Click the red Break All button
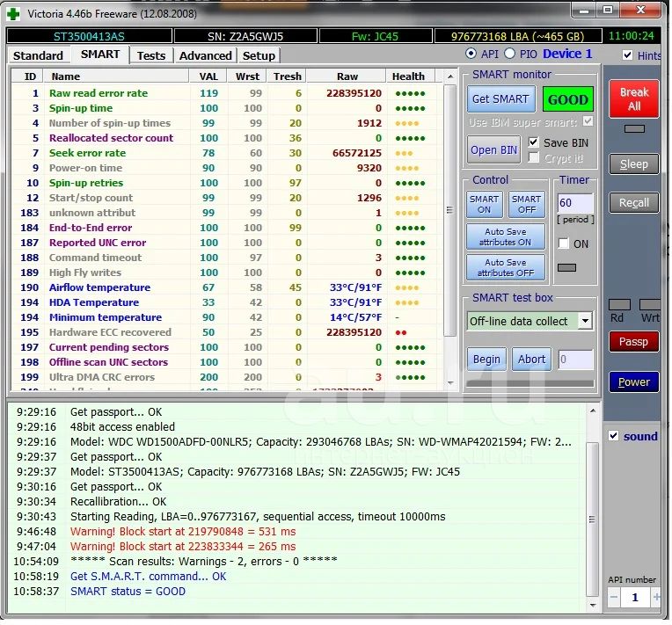The width and height of the screenshot is (672, 625). pyautogui.click(x=634, y=99)
